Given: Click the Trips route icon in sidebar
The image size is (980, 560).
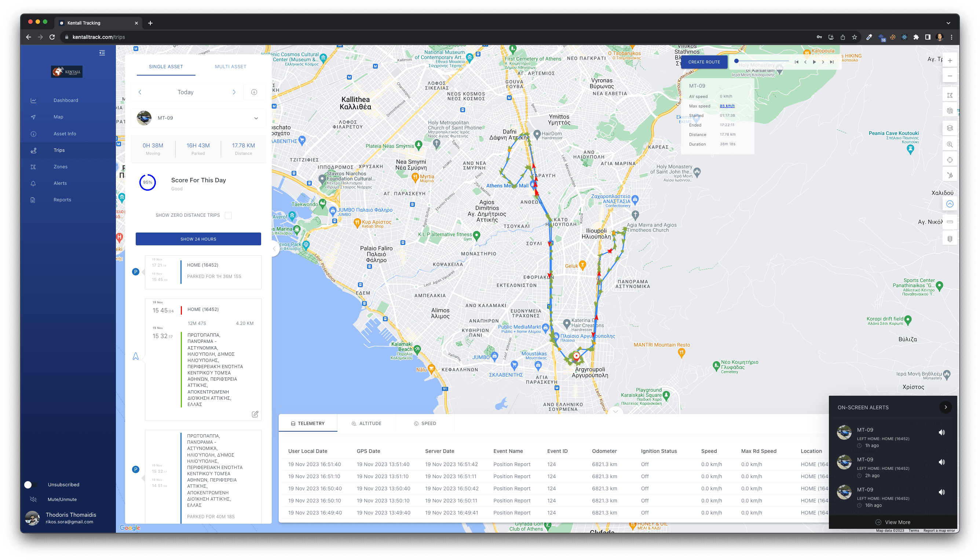Looking at the screenshot, I should tap(33, 150).
